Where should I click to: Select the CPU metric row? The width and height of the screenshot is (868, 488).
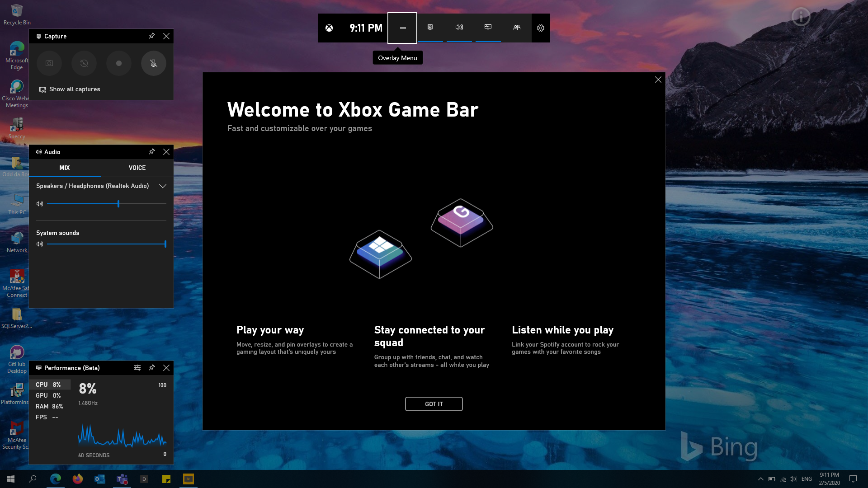click(x=51, y=385)
